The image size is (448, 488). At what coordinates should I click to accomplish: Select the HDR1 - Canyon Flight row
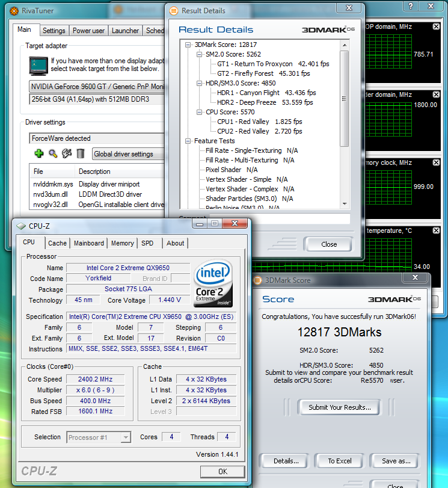(x=266, y=93)
